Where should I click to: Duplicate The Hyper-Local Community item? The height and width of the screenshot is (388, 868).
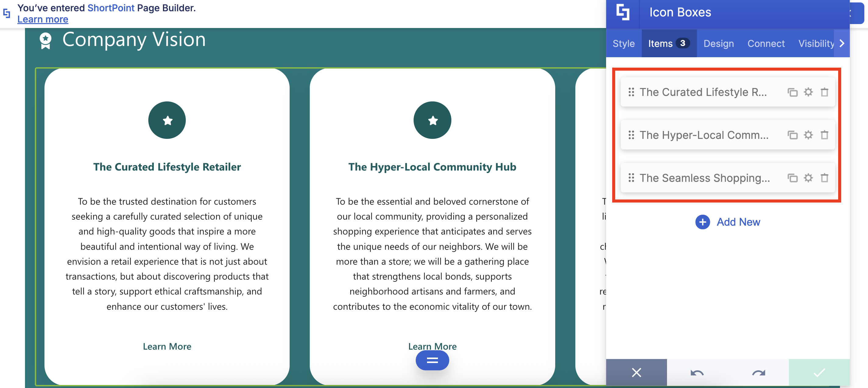click(x=792, y=135)
